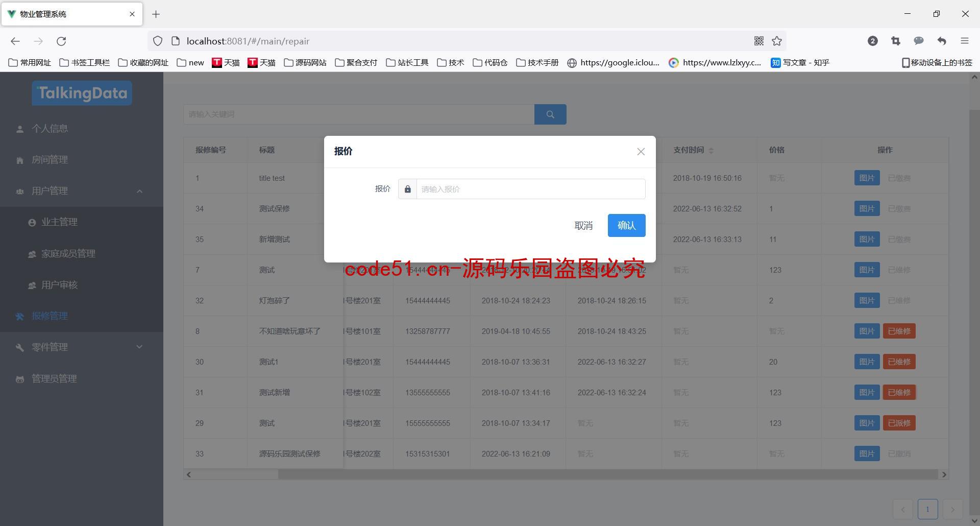Click 已维修 button in row 31
Image resolution: width=980 pixels, height=526 pixels.
coord(899,392)
